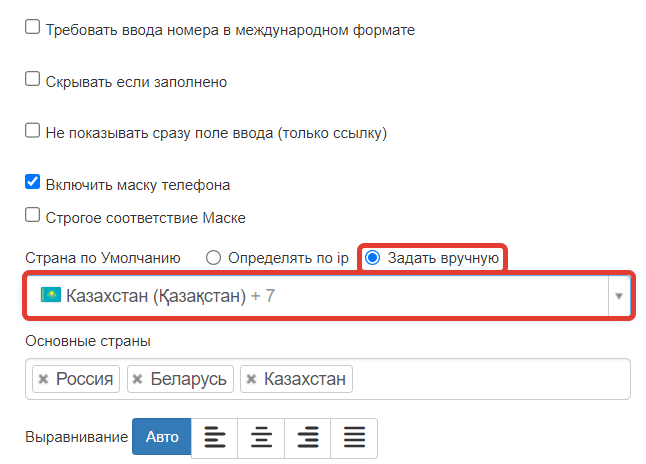Click the Kazakhstan flag in country selector
This screenshot has height=464, width=646.
51,295
